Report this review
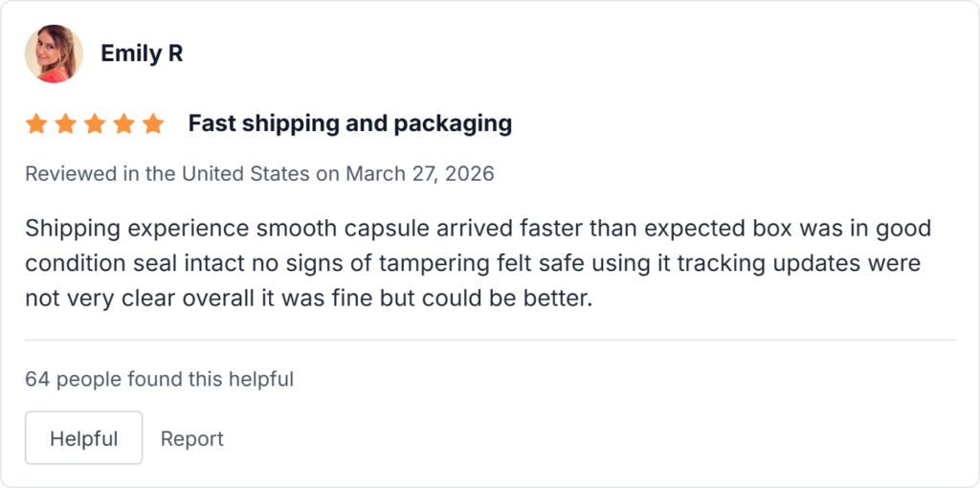Image resolution: width=980 pixels, height=488 pixels. pyautogui.click(x=191, y=438)
